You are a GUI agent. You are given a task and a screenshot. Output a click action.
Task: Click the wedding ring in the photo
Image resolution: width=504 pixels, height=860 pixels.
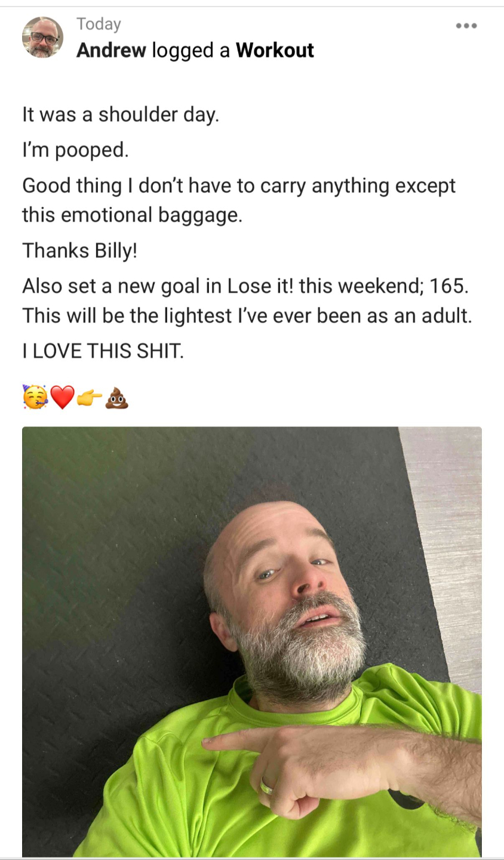[x=266, y=785]
